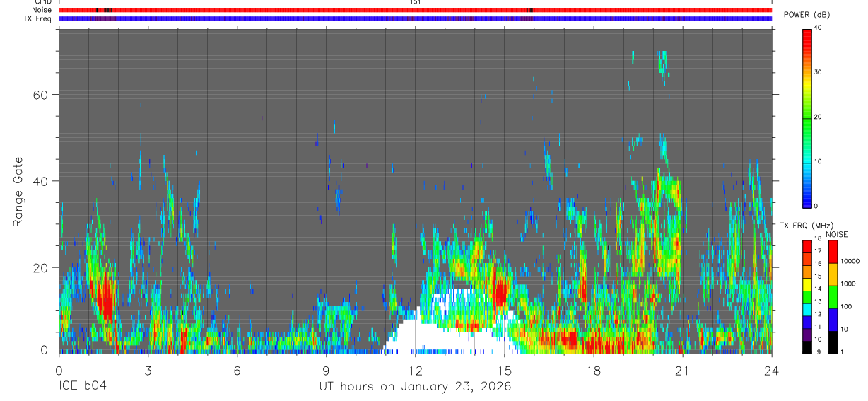This screenshot has height=401, width=868.
Task: Click the 40 label on the POWER color bar
Action: pos(818,28)
